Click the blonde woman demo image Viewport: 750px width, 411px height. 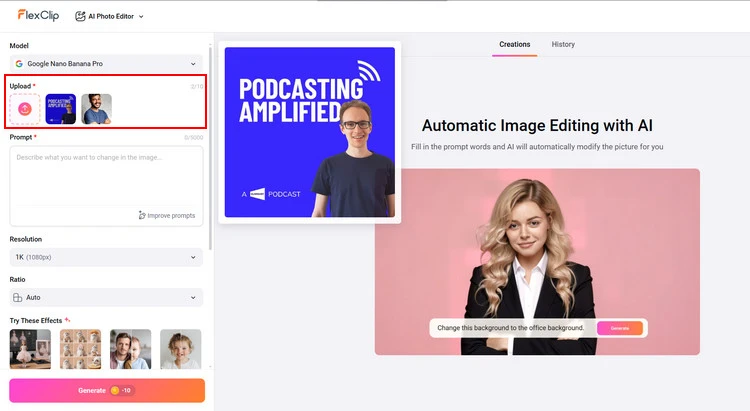[x=537, y=262]
